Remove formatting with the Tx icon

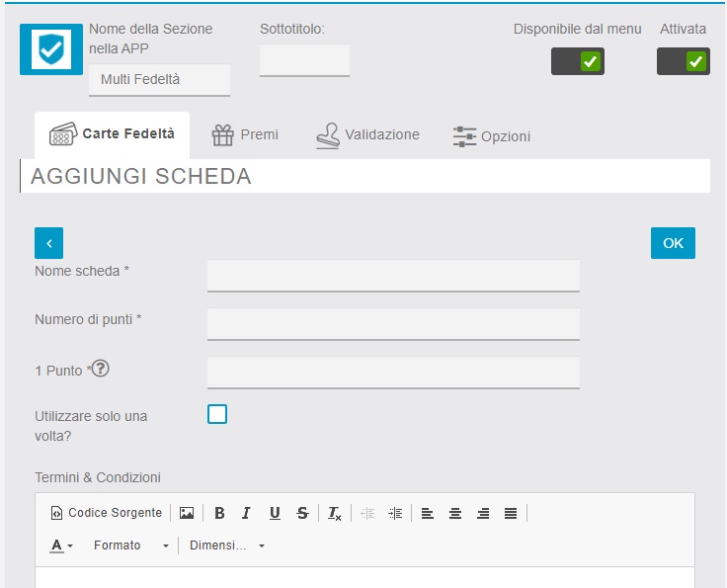click(335, 513)
